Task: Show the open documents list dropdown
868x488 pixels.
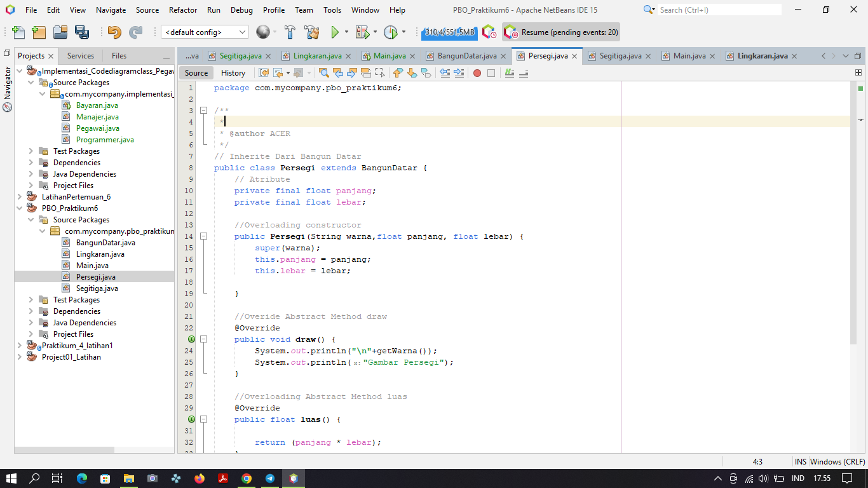Action: pos(844,56)
